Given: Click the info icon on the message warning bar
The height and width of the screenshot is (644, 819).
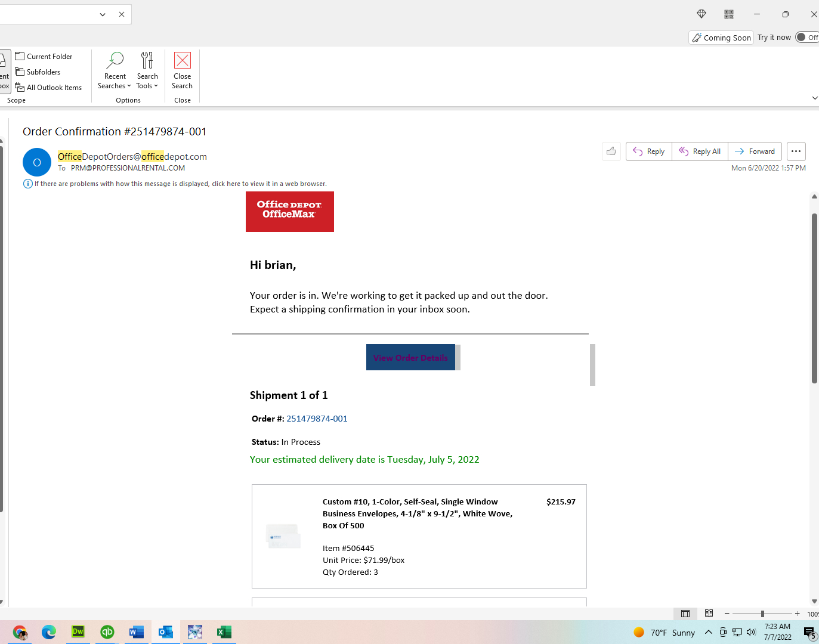Looking at the screenshot, I should [28, 184].
